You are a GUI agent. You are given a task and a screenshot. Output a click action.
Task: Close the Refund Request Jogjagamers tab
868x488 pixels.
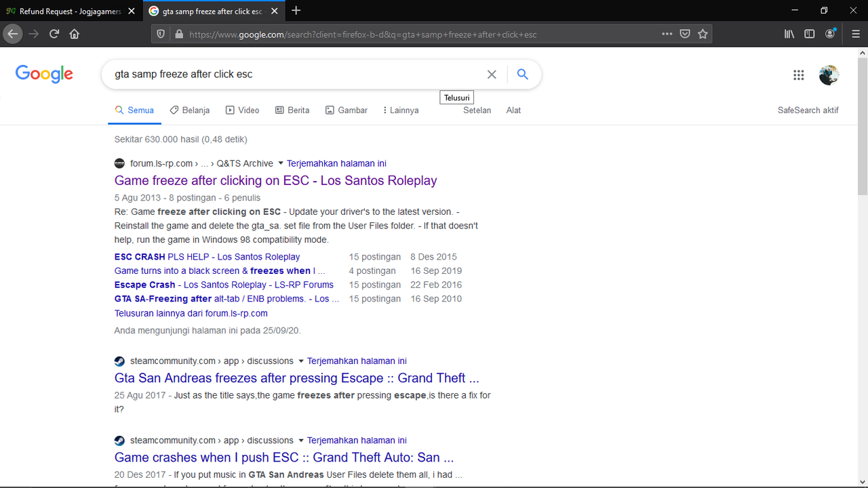(132, 12)
